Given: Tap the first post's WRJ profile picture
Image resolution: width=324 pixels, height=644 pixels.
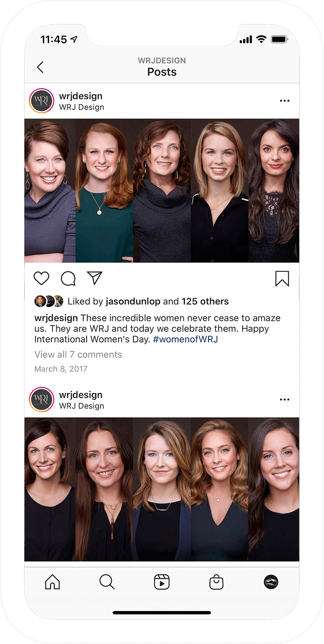Looking at the screenshot, I should (x=41, y=101).
